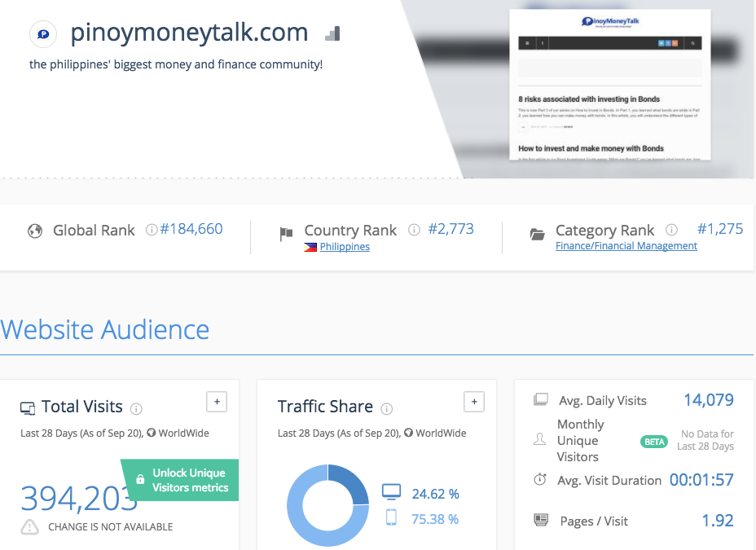Click the pinoymoneytalk site favicon logo

(43, 34)
